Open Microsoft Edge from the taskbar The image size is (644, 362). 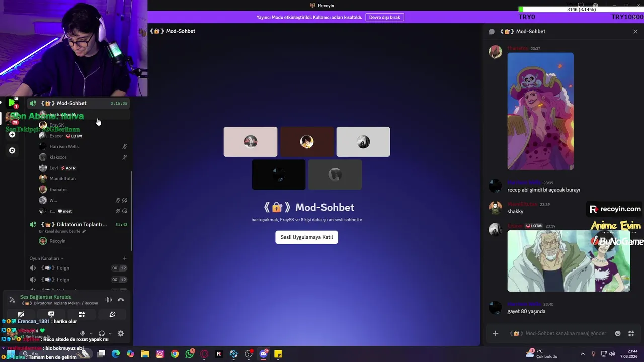116,354
